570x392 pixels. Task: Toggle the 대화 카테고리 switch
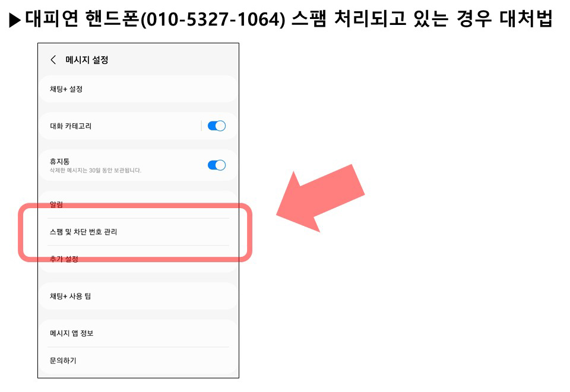click(217, 126)
